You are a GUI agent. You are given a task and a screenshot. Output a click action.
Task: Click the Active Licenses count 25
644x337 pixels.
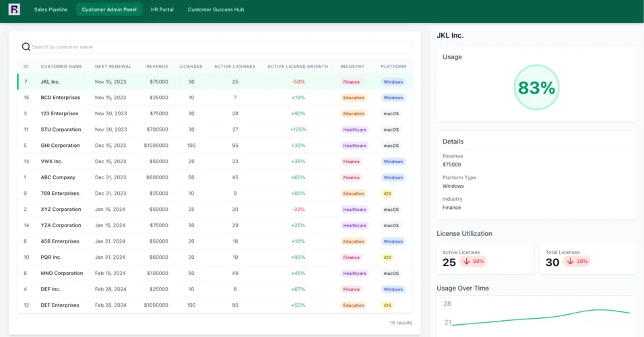pos(449,262)
